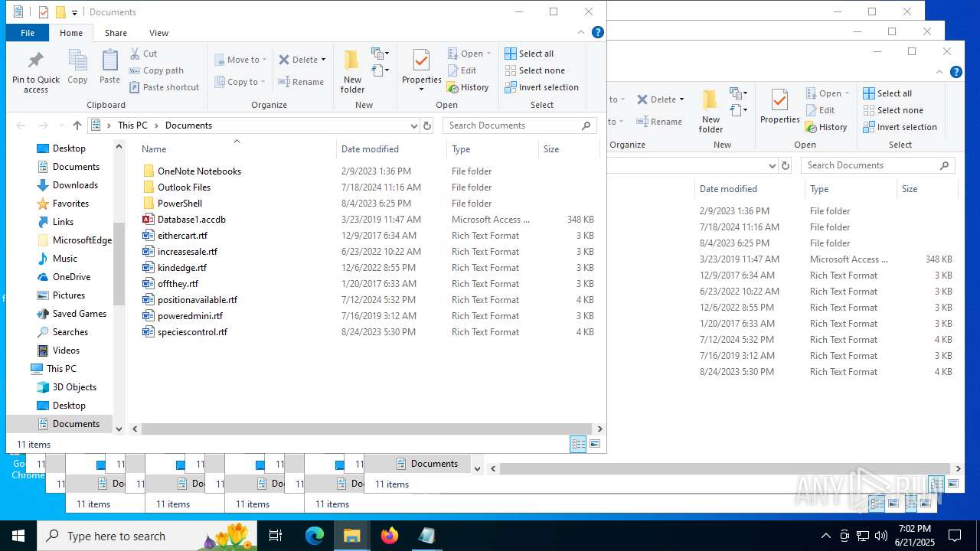Expand the Open dropdown arrow in front window
980x551 pixels.
click(488, 54)
